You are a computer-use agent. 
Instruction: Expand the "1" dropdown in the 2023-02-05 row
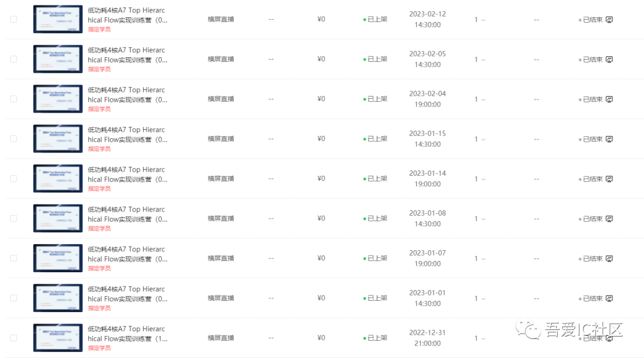[x=479, y=60]
